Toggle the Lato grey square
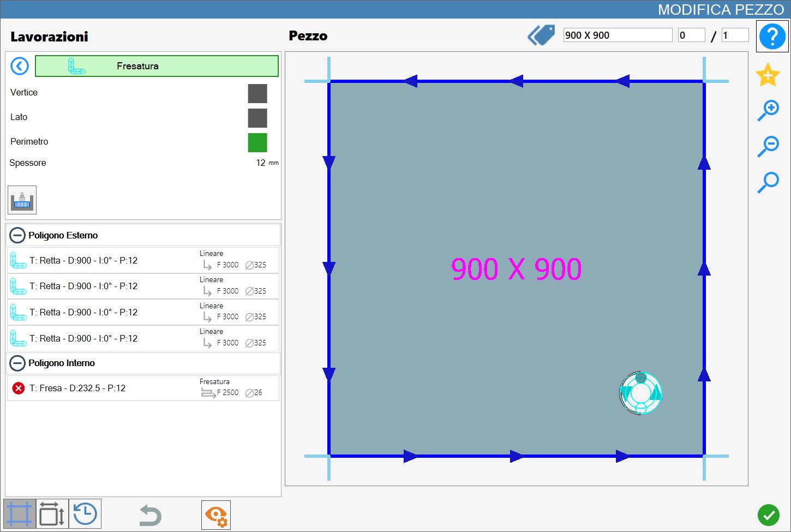The width and height of the screenshot is (791, 532). (257, 118)
